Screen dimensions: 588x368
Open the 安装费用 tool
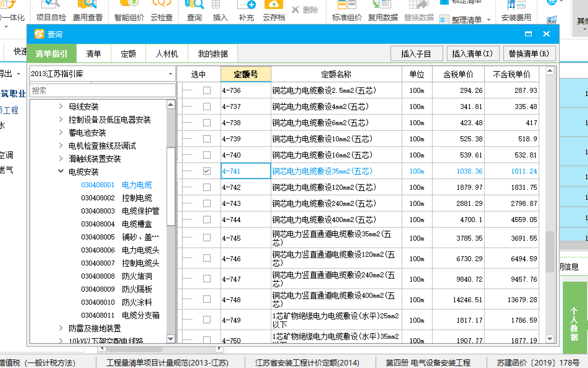pyautogui.click(x=516, y=11)
